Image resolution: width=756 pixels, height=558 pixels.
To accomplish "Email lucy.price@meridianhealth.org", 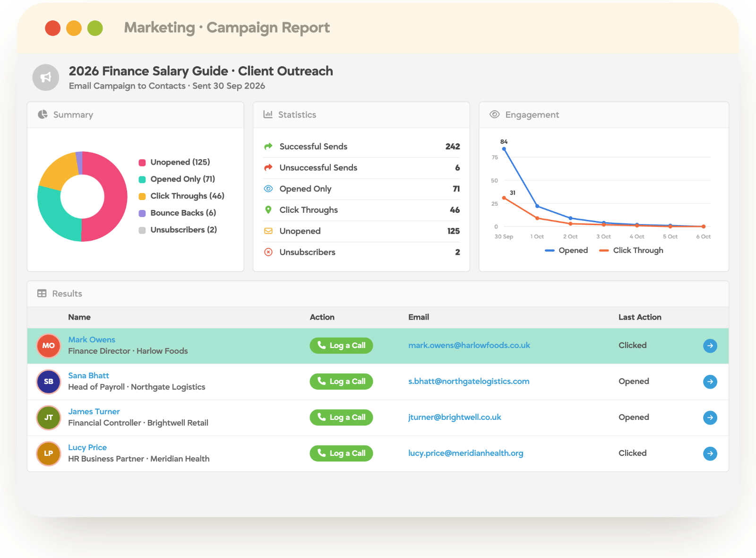I will click(466, 453).
